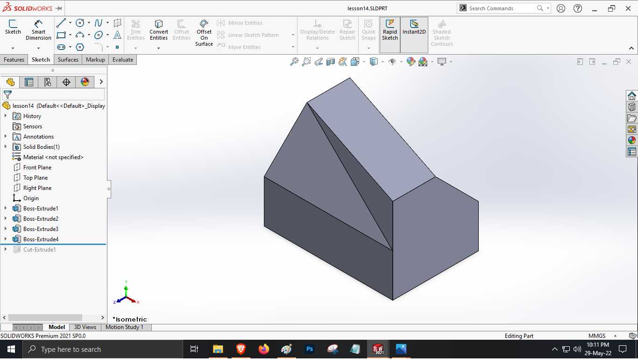The height and width of the screenshot is (364, 638).
Task: Select the sketch Point tool
Action: pos(117,47)
